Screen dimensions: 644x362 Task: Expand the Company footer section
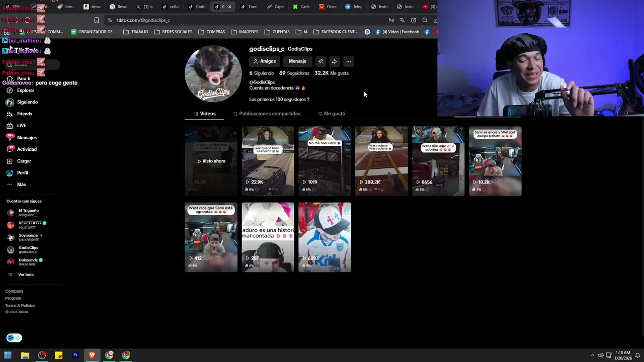click(14, 291)
